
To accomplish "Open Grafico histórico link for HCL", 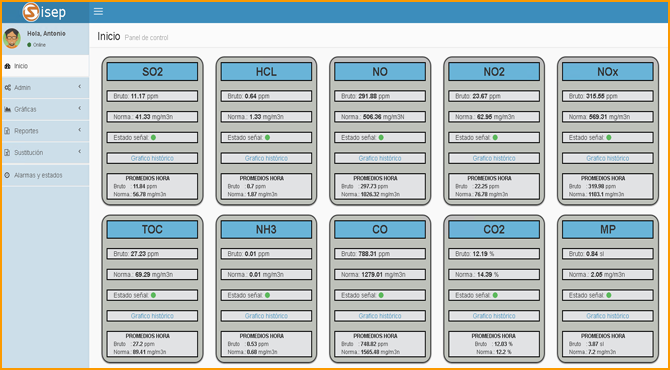I will click(266, 158).
